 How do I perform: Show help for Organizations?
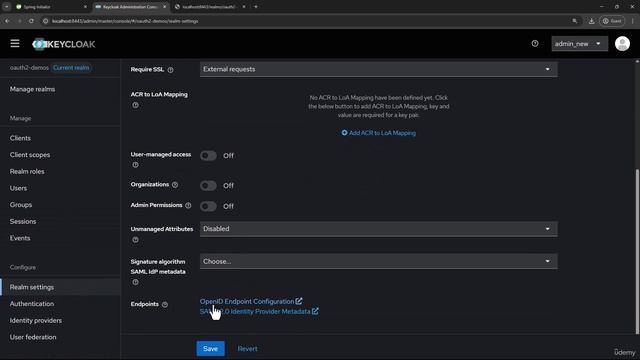click(175, 185)
